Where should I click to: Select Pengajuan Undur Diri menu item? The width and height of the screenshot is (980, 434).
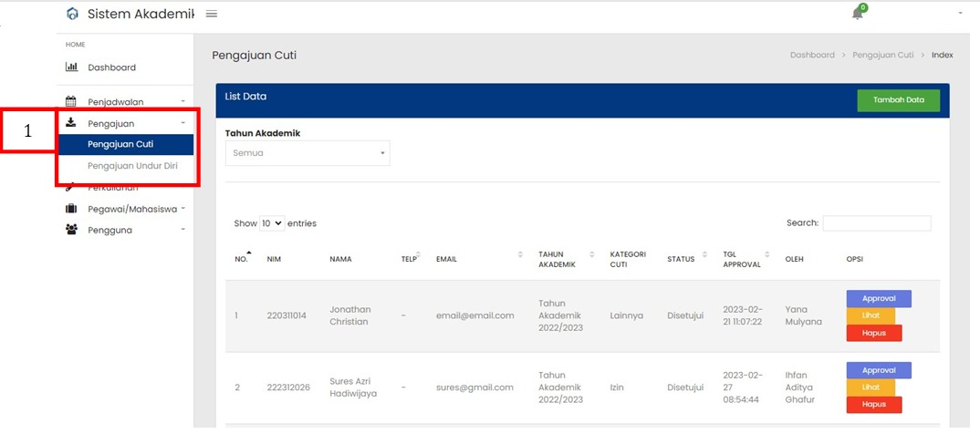point(132,165)
